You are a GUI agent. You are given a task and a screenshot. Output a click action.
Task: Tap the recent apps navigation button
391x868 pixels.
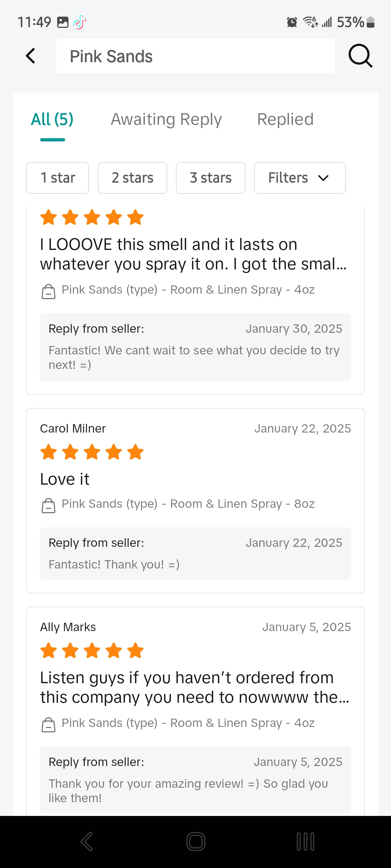pos(305,842)
